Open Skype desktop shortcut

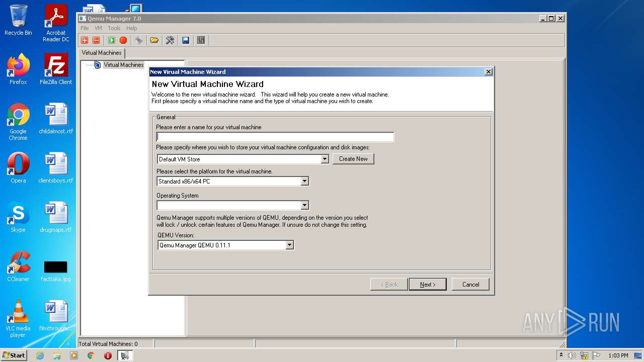point(18,218)
